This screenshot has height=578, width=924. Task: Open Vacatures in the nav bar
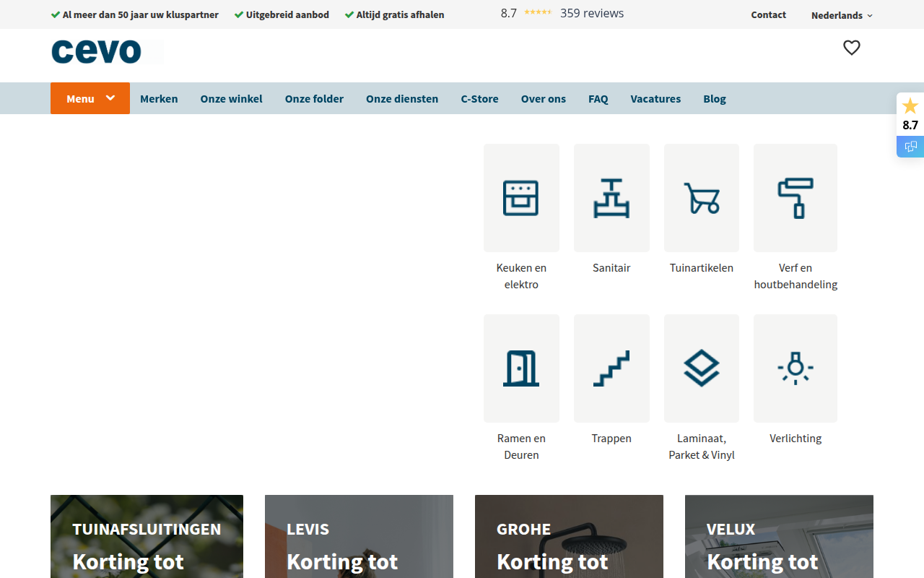coord(655,99)
